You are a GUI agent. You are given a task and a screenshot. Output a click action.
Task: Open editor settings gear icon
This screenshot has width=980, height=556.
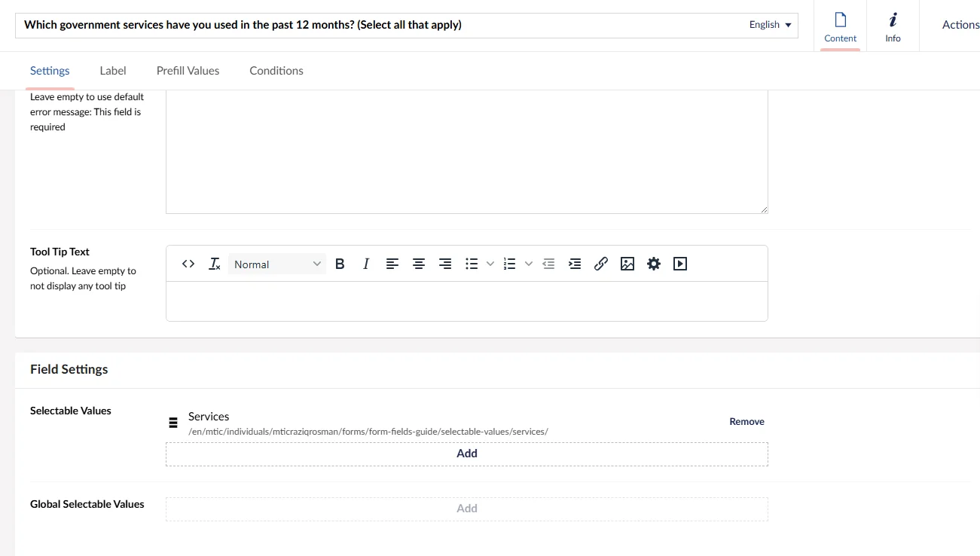(x=654, y=264)
